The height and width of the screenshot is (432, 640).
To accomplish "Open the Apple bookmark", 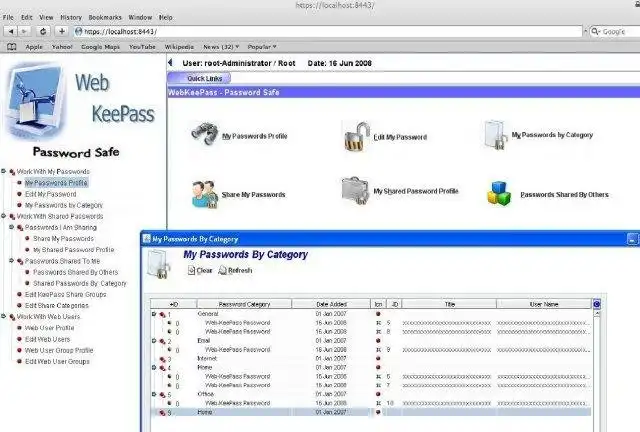I will click(34, 47).
